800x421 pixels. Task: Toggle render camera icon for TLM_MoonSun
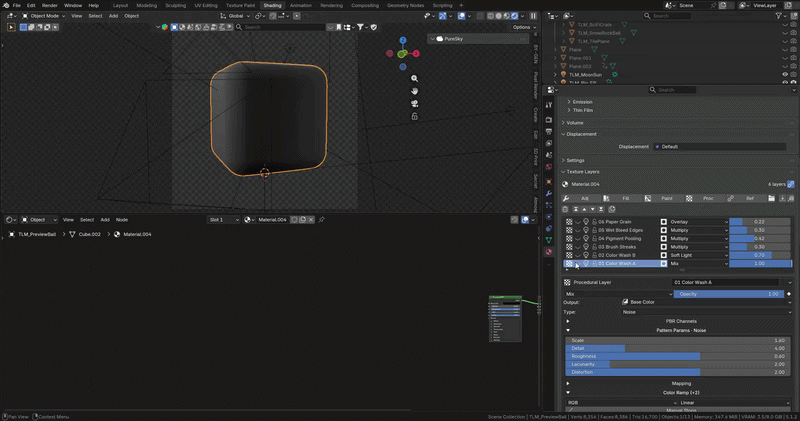(x=793, y=75)
